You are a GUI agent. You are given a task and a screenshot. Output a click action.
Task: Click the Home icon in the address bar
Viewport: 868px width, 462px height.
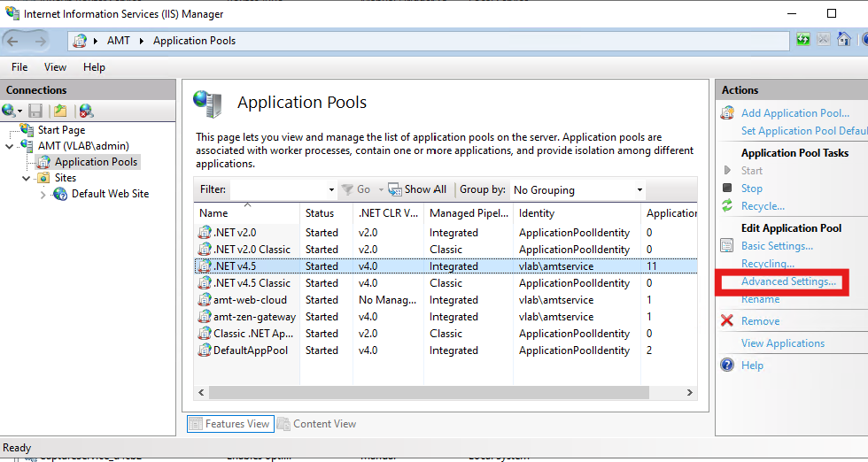(843, 39)
